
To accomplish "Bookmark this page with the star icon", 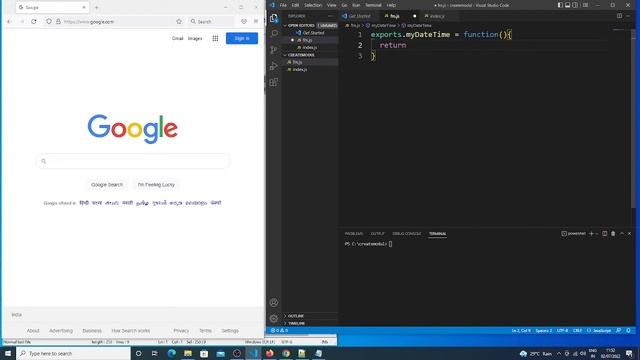I will pos(179,22).
